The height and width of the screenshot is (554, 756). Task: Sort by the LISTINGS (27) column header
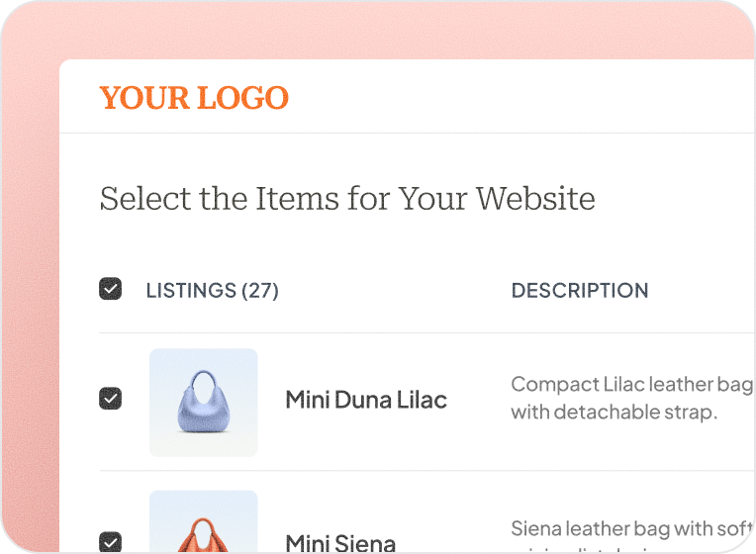point(212,291)
